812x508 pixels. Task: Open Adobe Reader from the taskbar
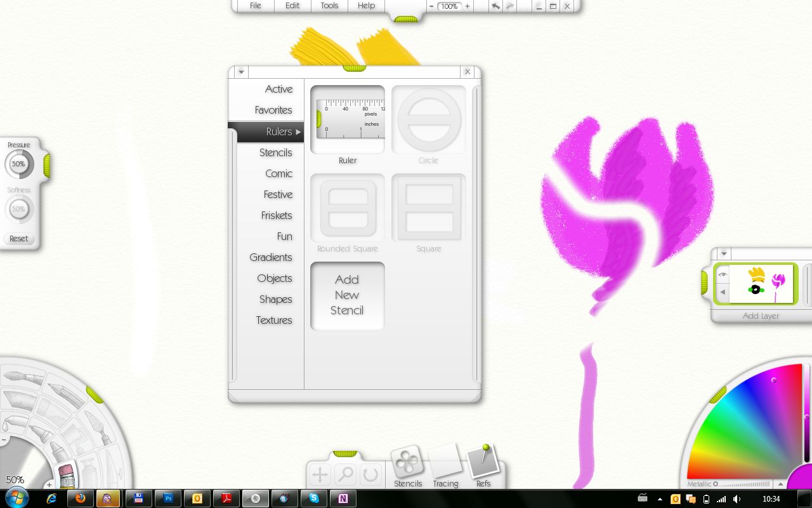pos(226,498)
